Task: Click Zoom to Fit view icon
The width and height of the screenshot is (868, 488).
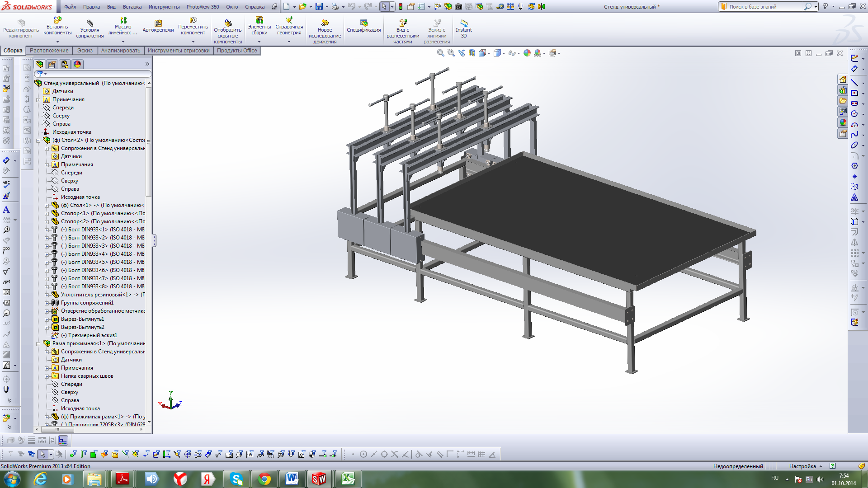Action: click(440, 53)
